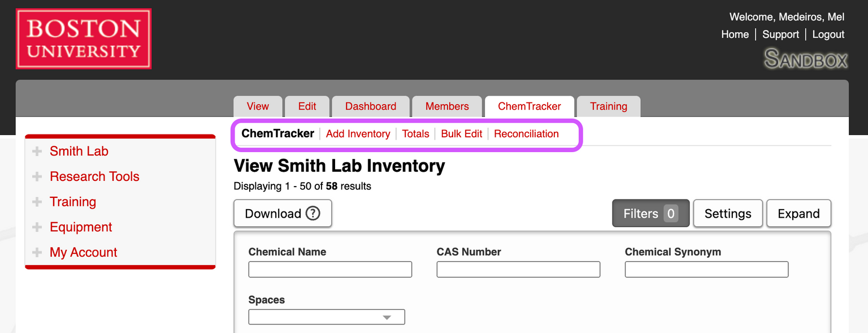
Task: Click the Boston University logo
Action: [x=83, y=38]
